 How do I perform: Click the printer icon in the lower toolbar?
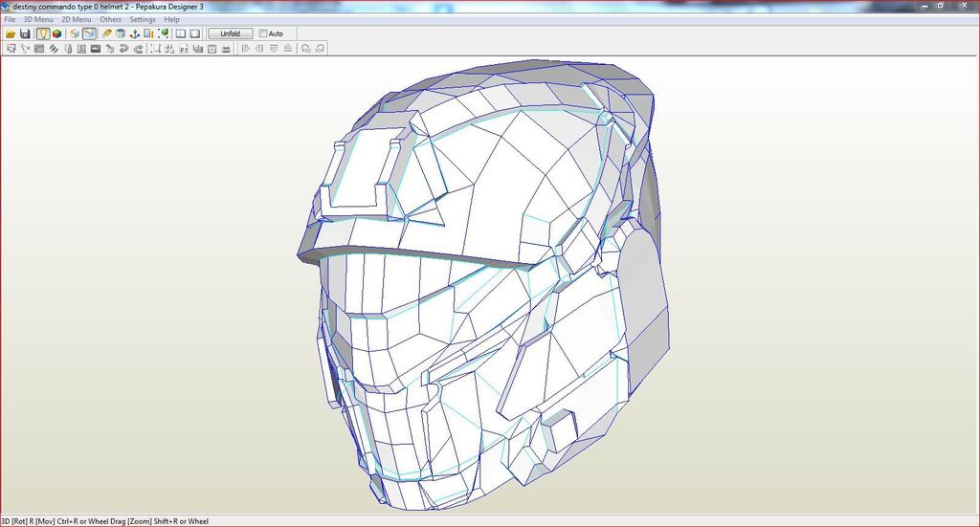point(226,48)
